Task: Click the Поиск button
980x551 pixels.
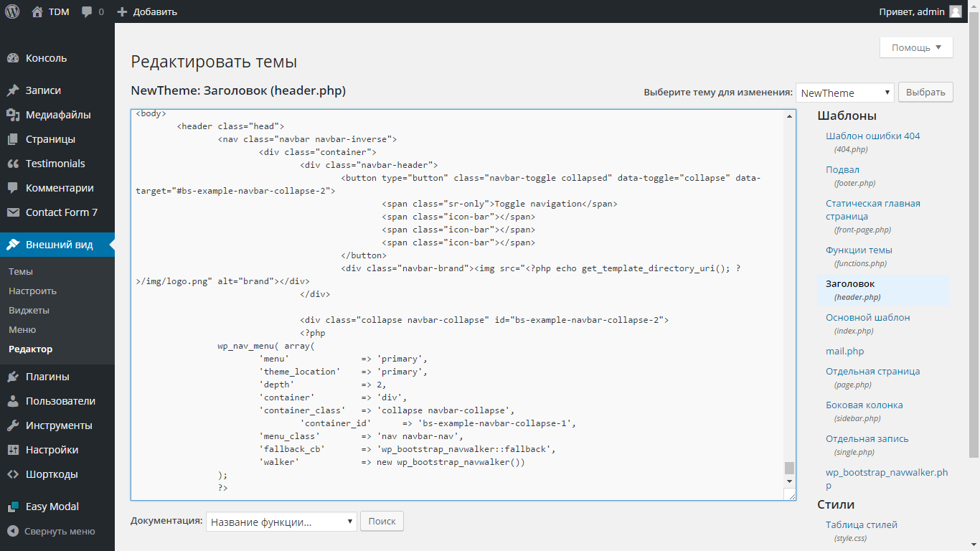Action: (382, 522)
